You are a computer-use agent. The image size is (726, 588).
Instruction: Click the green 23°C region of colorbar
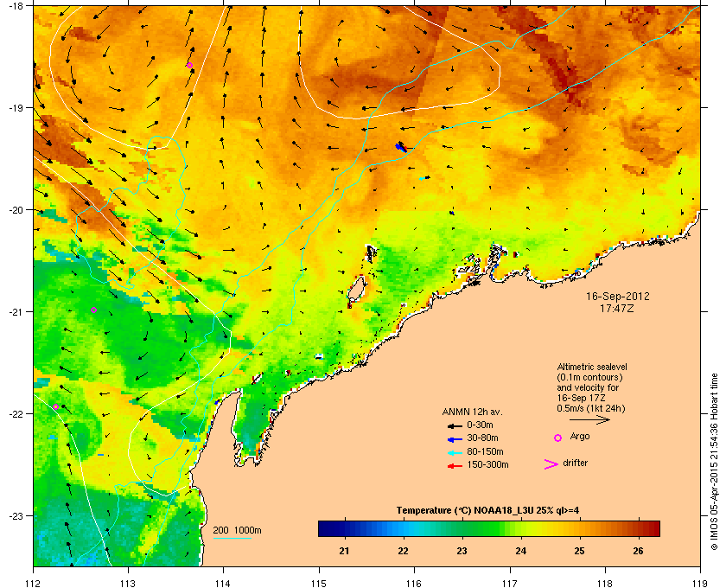(x=462, y=528)
